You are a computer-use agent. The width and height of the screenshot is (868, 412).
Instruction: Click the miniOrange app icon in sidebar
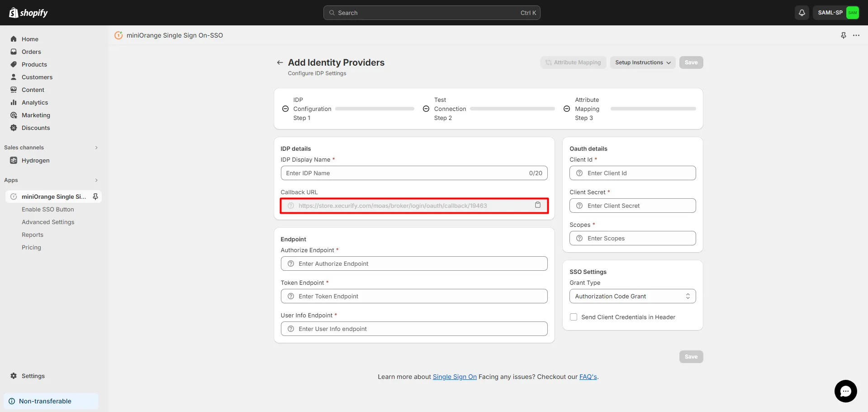click(x=14, y=196)
